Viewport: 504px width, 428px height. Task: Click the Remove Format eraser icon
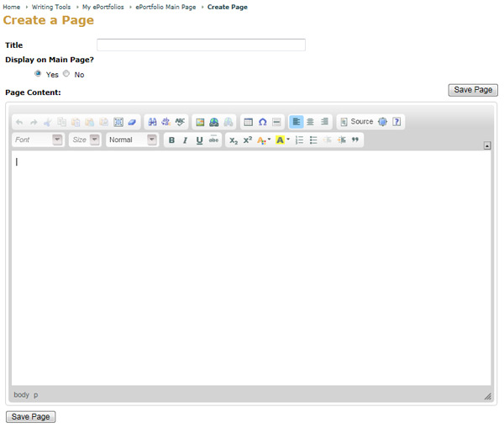[x=132, y=122]
